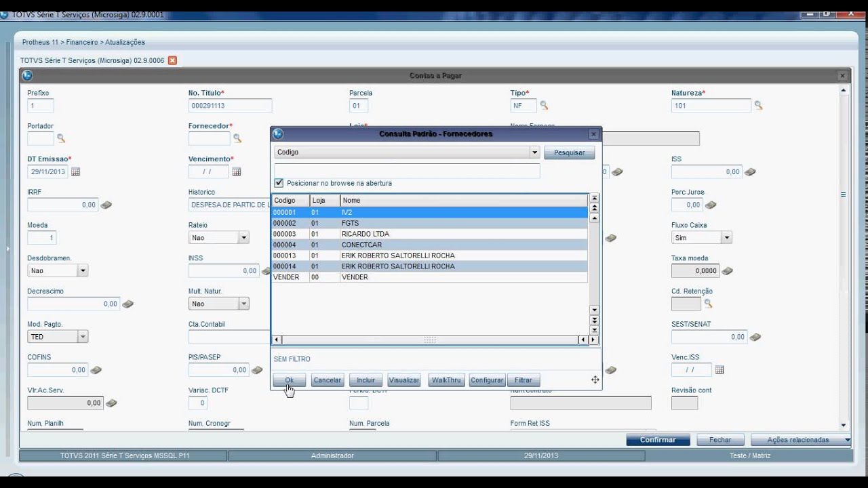868x488 pixels.
Task: Sort by the Nome column header
Action: pyautogui.click(x=464, y=201)
